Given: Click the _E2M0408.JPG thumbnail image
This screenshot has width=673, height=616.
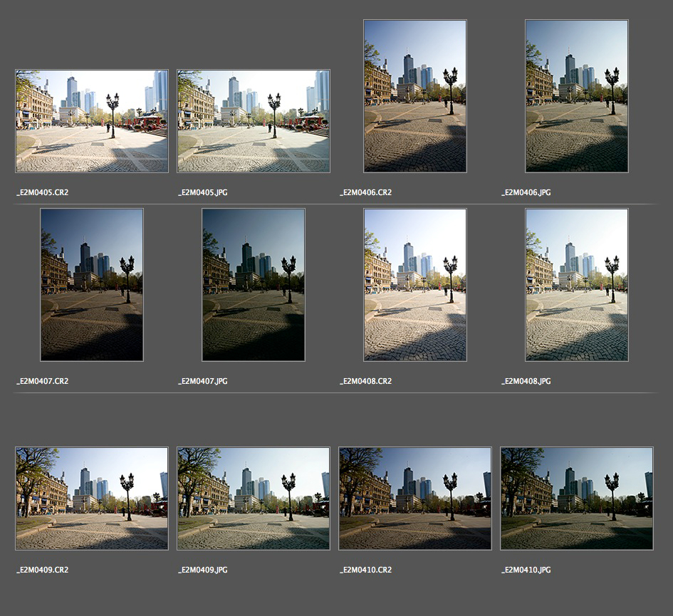Looking at the screenshot, I should pos(577,285).
